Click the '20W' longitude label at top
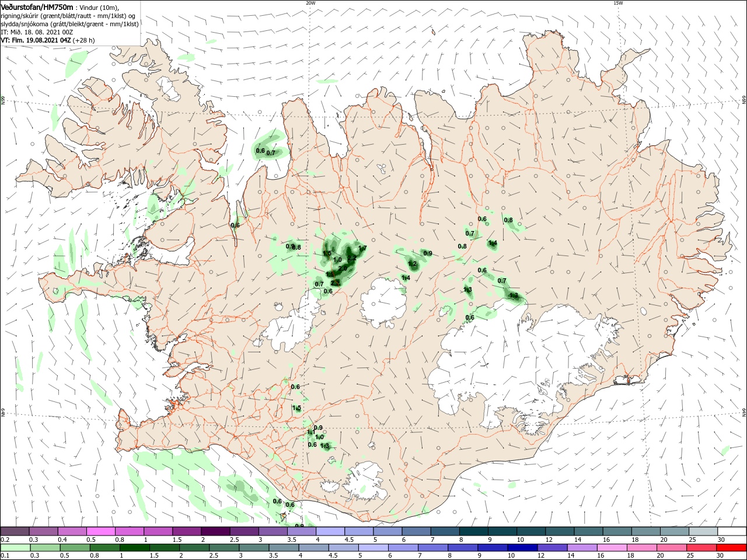 pos(310,3)
